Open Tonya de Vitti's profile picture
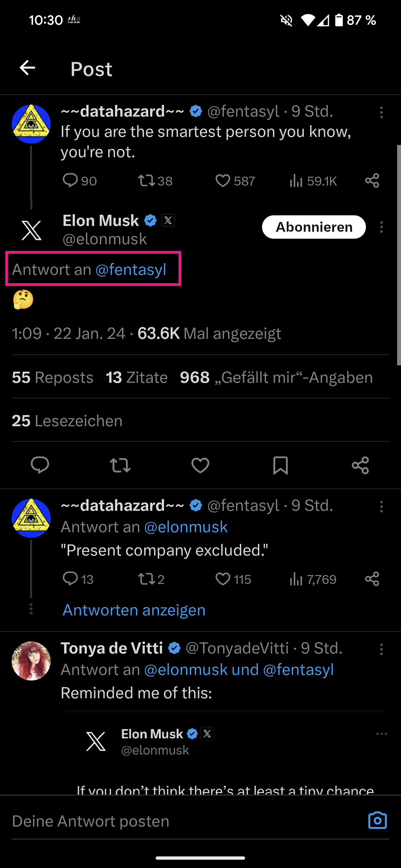Image resolution: width=401 pixels, height=868 pixels. pyautogui.click(x=31, y=661)
